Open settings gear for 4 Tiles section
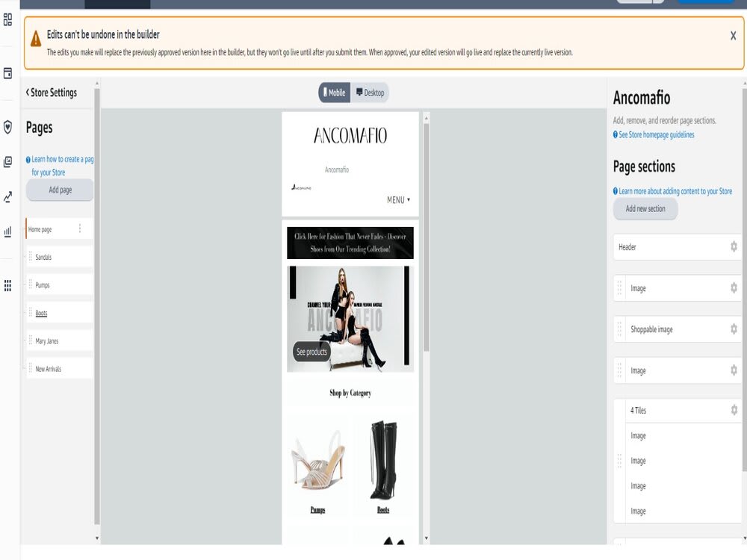This screenshot has width=747, height=560. point(734,410)
